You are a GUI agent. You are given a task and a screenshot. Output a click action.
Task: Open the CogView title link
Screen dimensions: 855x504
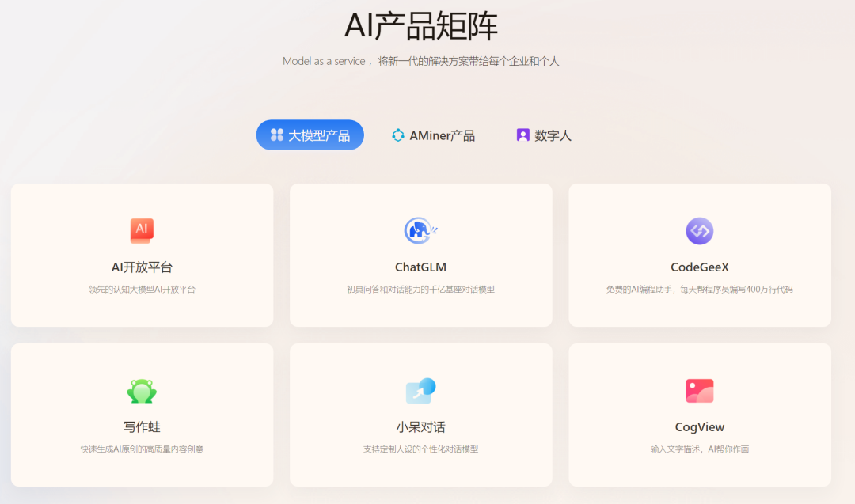pos(700,426)
